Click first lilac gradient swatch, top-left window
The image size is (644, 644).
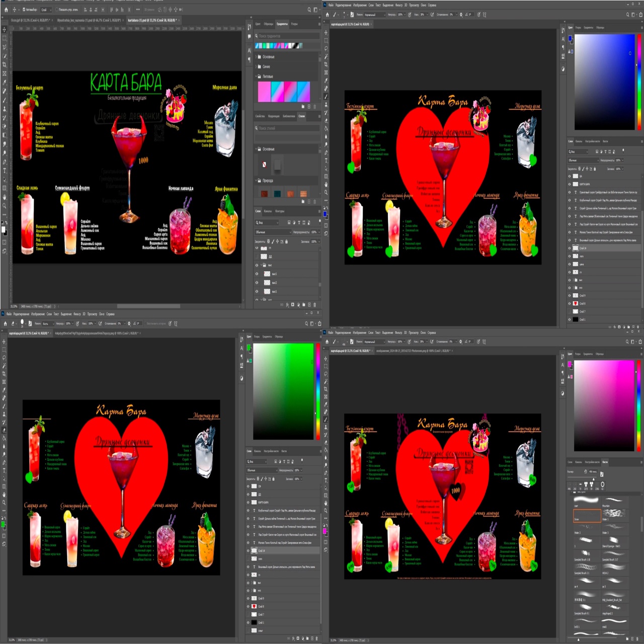point(264,92)
